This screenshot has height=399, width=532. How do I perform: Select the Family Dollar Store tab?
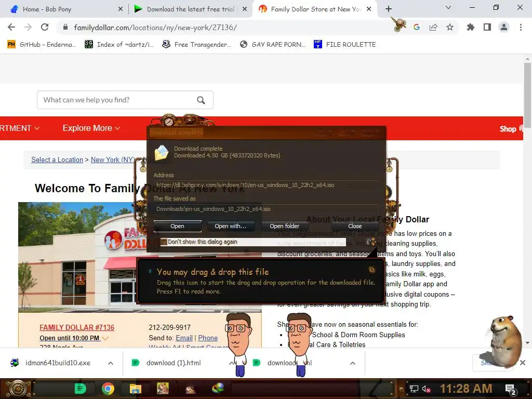tap(315, 9)
